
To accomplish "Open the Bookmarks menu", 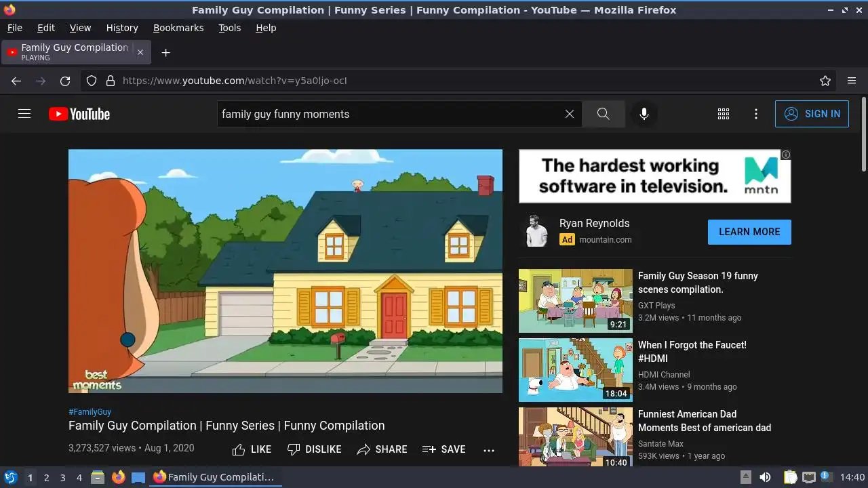I will pos(178,28).
